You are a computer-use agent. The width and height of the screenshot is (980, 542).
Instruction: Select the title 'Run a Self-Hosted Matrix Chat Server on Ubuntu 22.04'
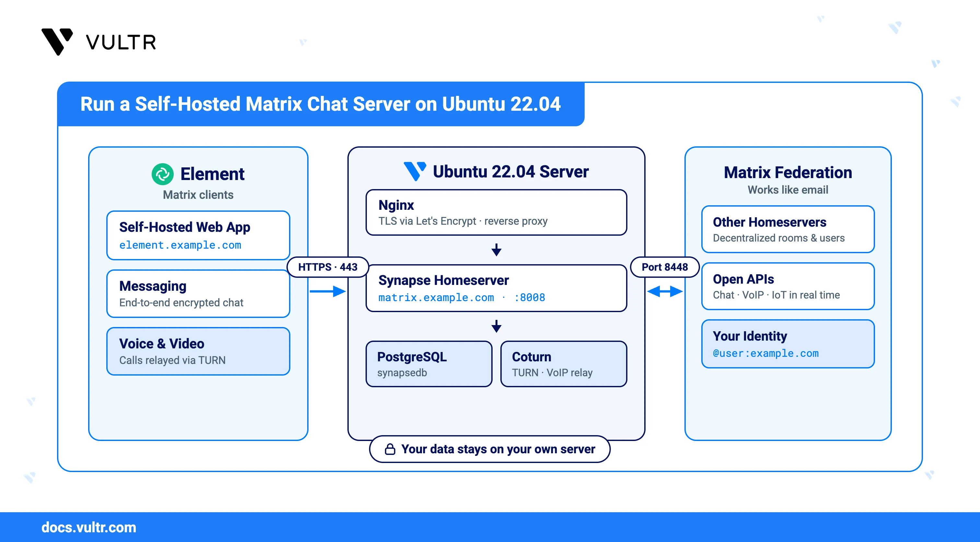[320, 104]
